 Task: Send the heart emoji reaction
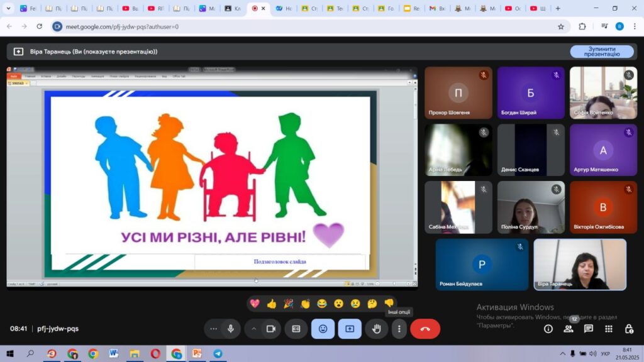[255, 304]
